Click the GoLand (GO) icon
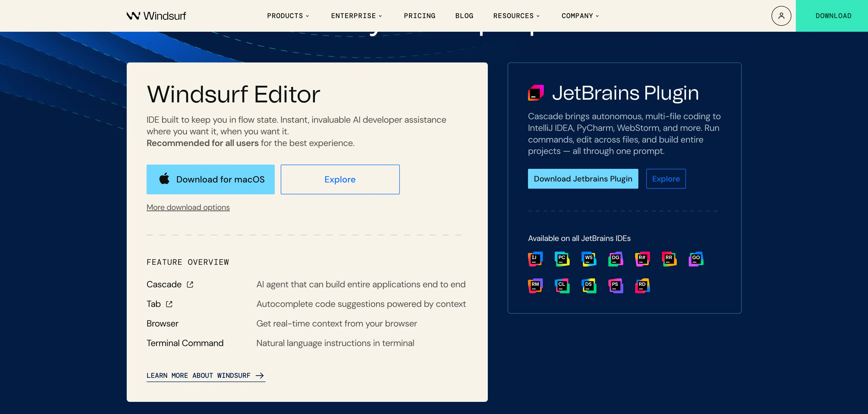This screenshot has height=414, width=868. tap(696, 259)
